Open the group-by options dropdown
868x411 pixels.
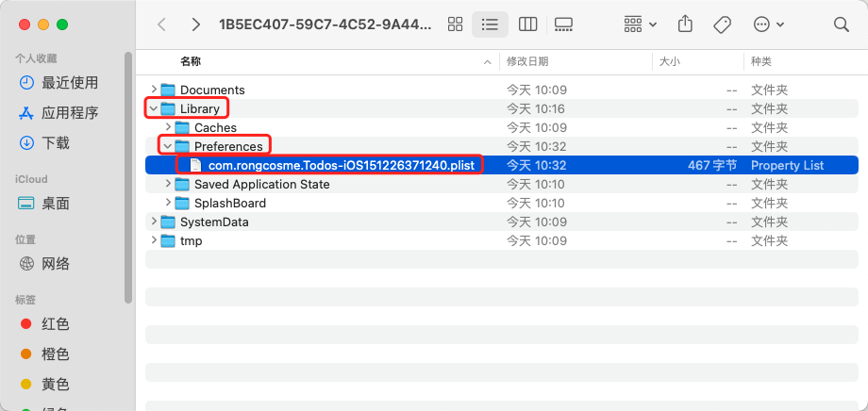click(x=640, y=25)
